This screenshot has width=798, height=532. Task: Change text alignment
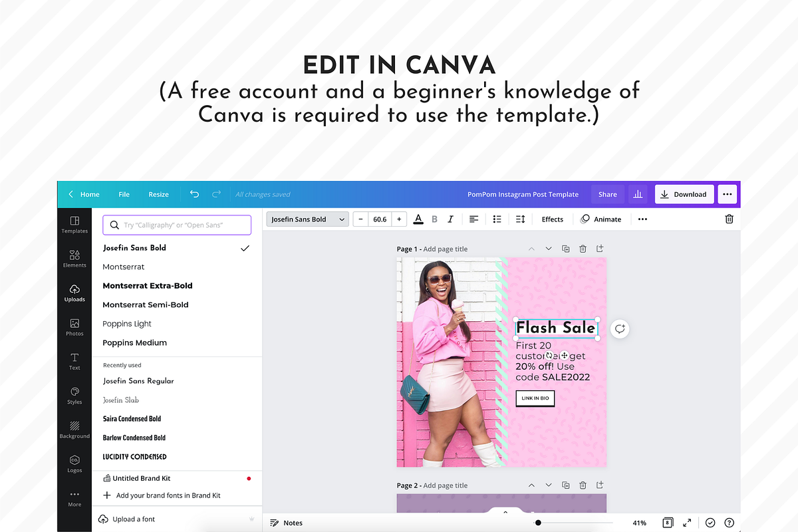(473, 219)
